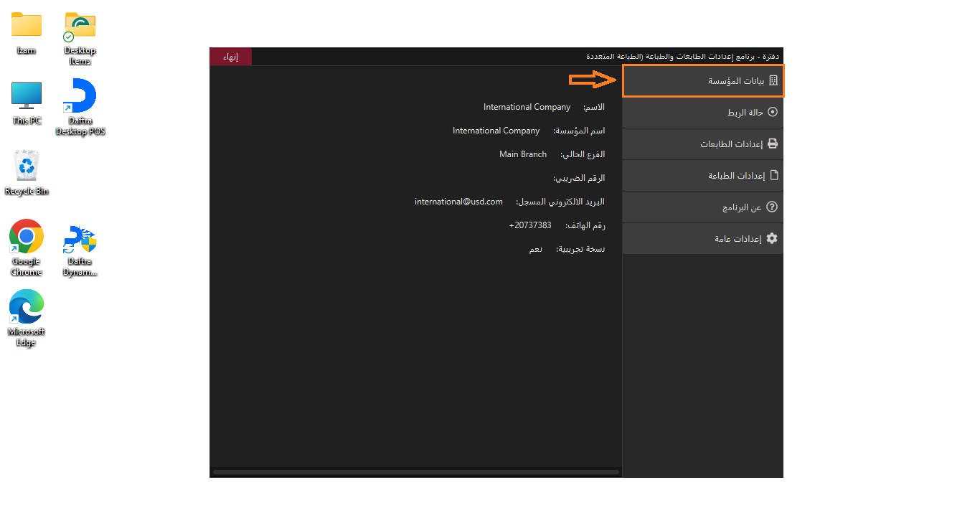
Task: Go to إعدادات الطباعة print settings
Action: [703, 176]
